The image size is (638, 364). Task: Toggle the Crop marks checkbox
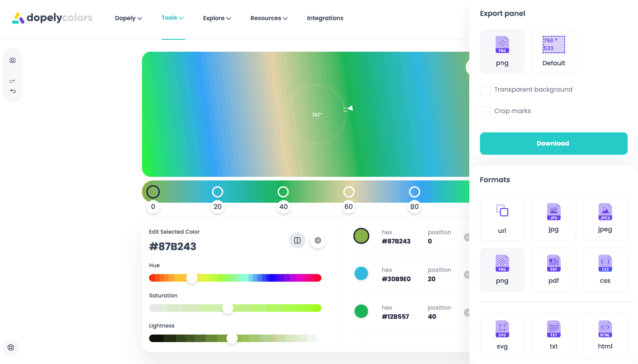click(x=485, y=112)
